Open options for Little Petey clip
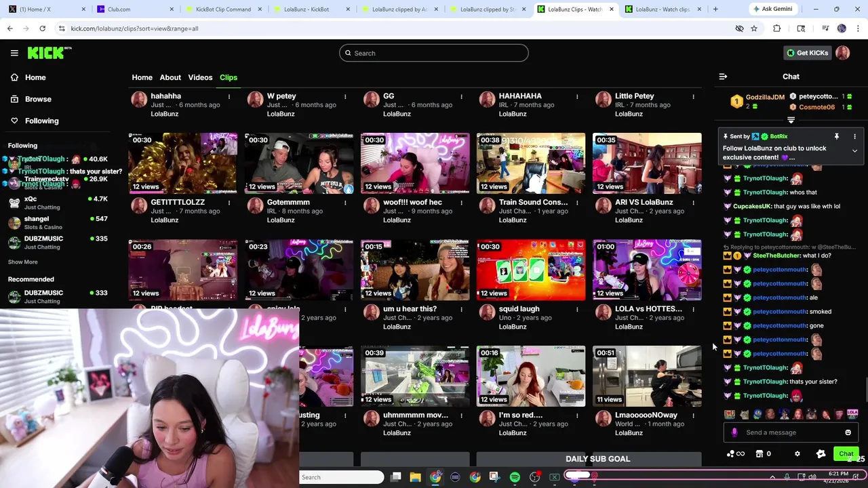Screen dimensions: 868x488 coord(693,97)
